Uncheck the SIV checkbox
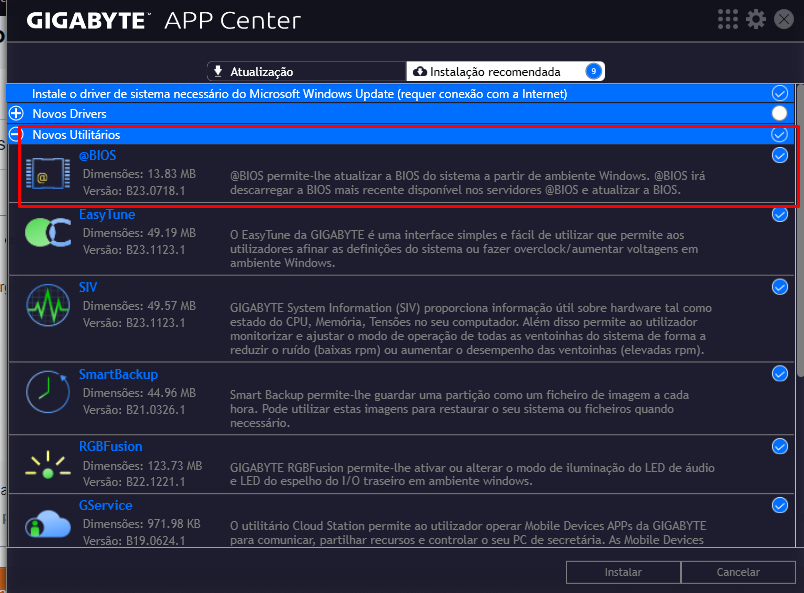Viewport: 804px width, 593px height. tap(779, 287)
